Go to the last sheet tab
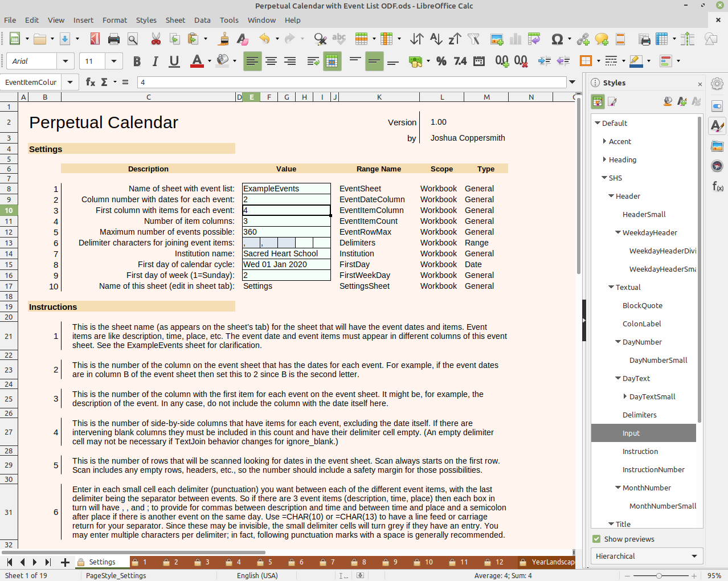 pyautogui.click(x=48, y=562)
